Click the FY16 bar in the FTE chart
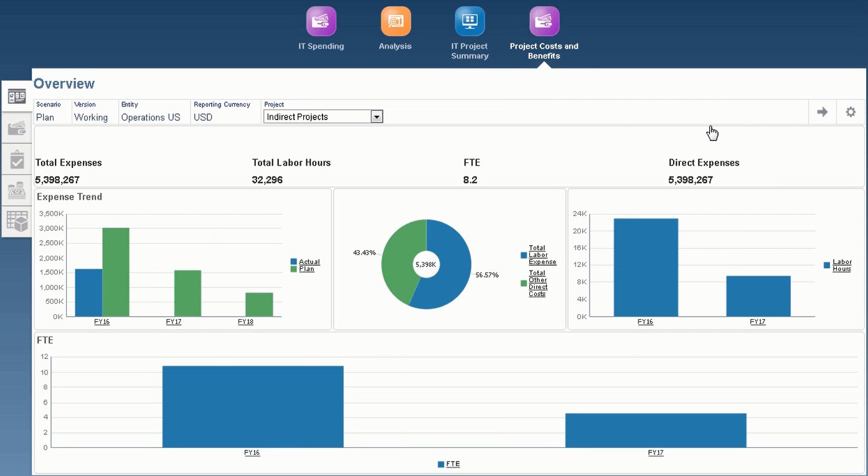The width and height of the screenshot is (868, 476). click(x=252, y=404)
